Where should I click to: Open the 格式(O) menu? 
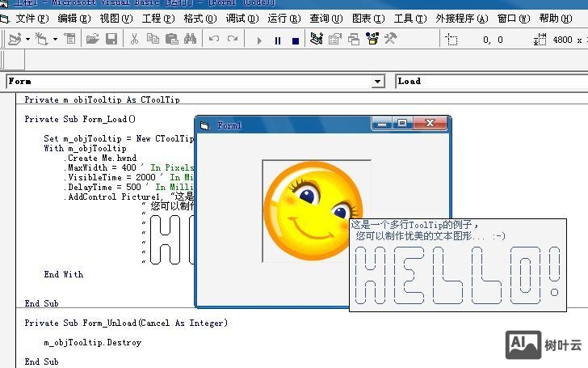coord(200,19)
